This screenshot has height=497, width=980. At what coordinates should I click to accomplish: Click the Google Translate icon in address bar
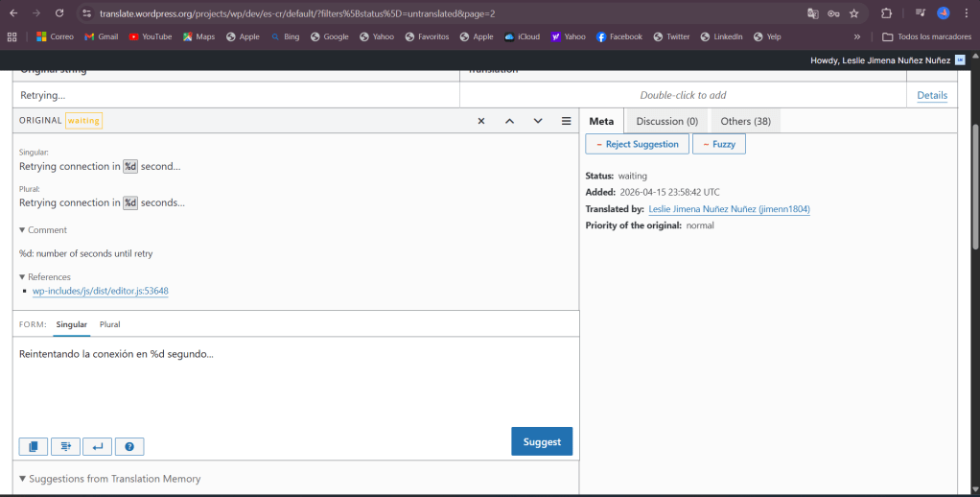click(813, 13)
